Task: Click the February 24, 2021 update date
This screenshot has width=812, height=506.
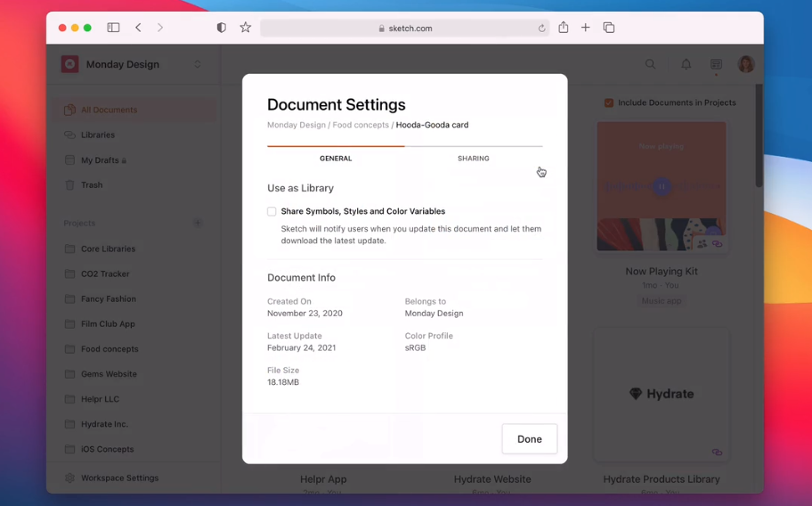Action: point(302,348)
